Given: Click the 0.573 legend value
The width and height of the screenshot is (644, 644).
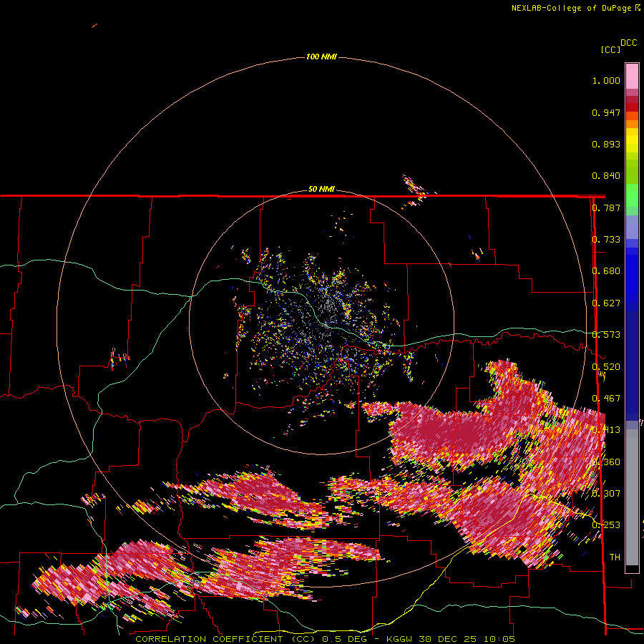Looking at the screenshot, I should click(606, 335).
